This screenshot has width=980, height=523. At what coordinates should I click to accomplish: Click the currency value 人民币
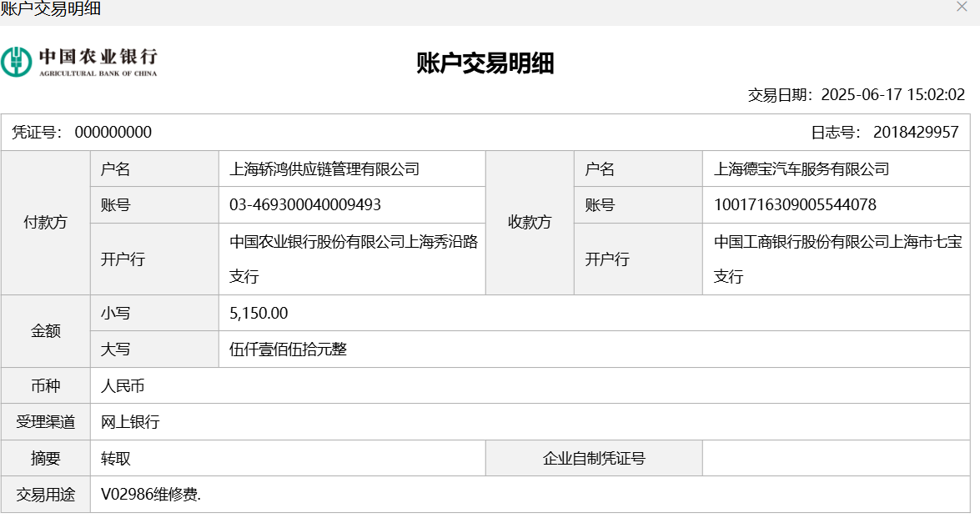click(123, 386)
